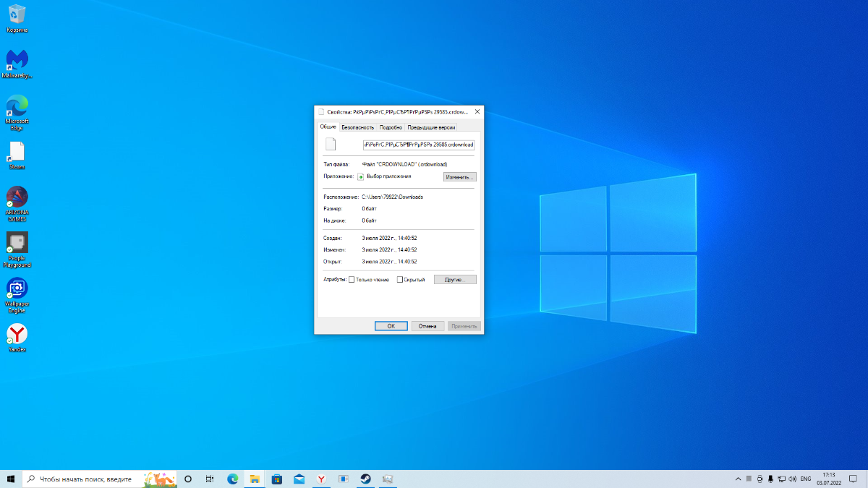Viewport: 868px width, 488px height.
Task: Click the Mail app taskbar icon
Action: point(299,479)
